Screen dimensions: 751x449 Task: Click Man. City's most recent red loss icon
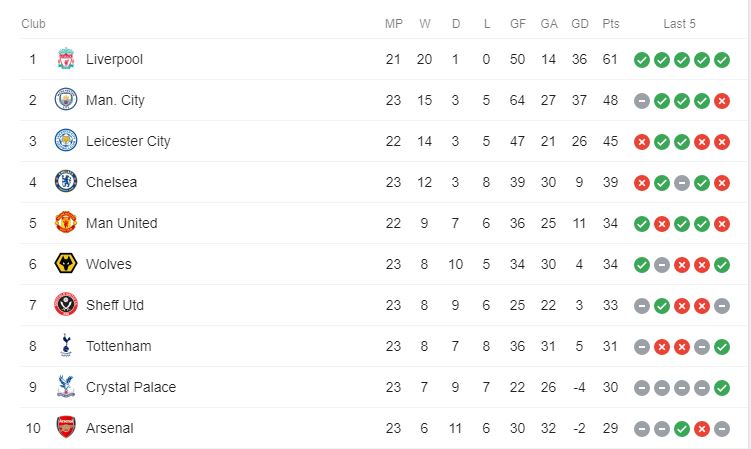tap(722, 101)
